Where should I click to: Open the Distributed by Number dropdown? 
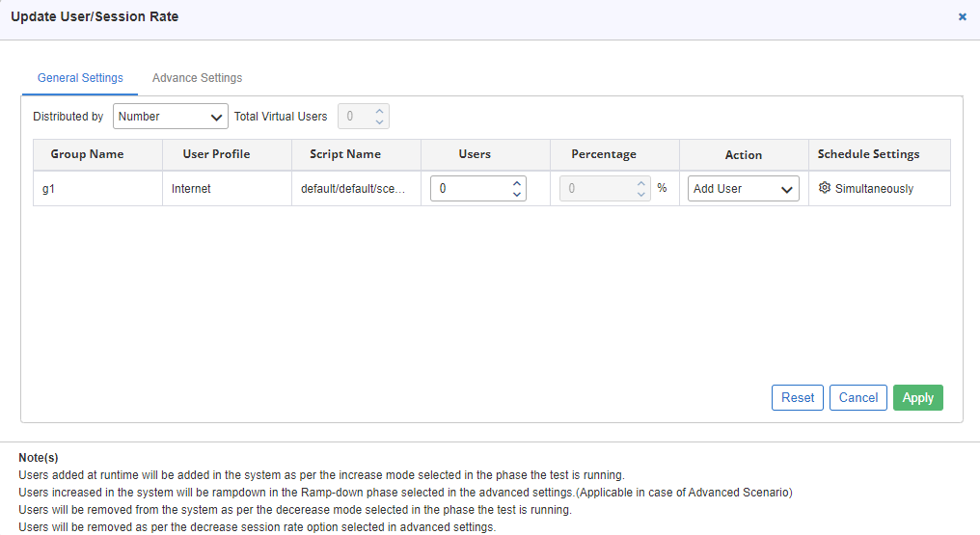[171, 117]
